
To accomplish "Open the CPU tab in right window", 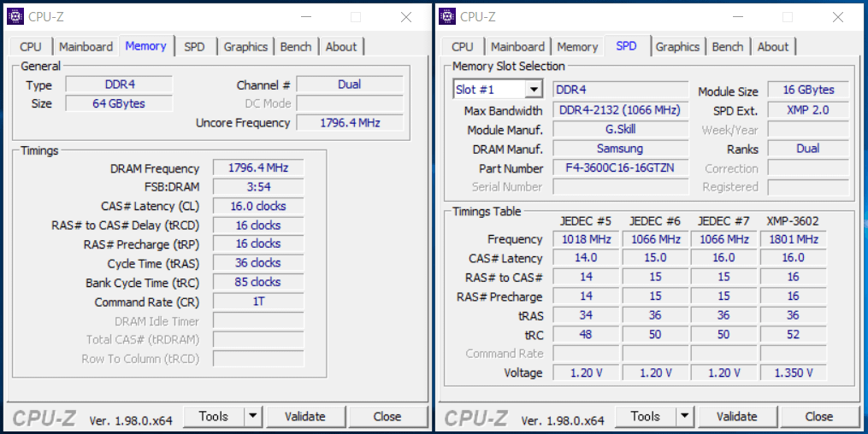I will (463, 47).
